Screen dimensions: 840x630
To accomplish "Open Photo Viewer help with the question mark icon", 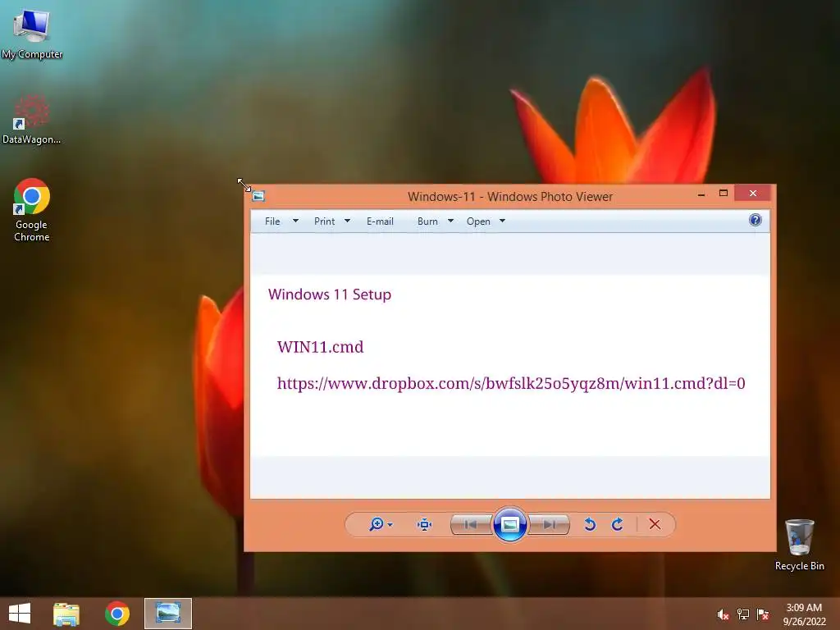I will click(755, 220).
